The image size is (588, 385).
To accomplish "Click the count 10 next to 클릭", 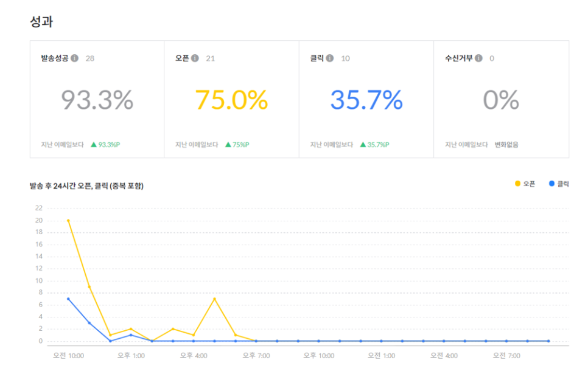I will click(345, 58).
